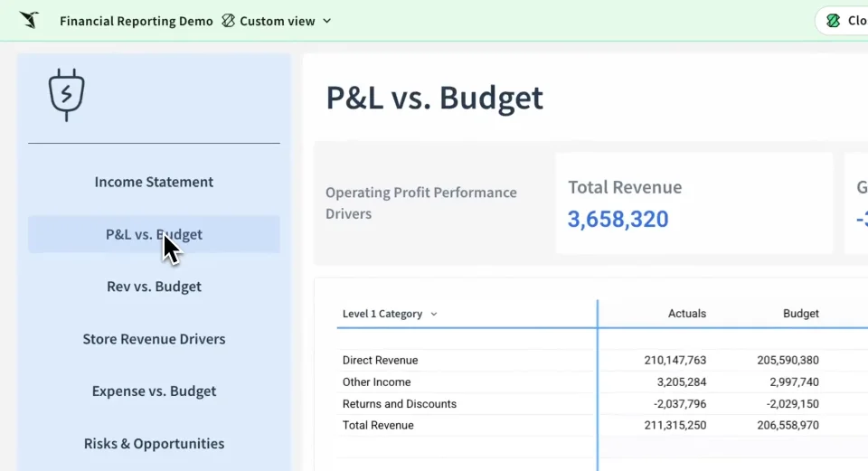This screenshot has height=471, width=868.
Task: Click the Total Revenue KPI value 3,658,320
Action: pos(618,219)
